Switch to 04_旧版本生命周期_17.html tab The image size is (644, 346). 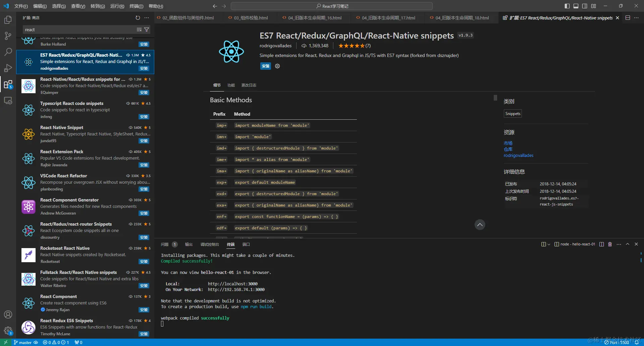tap(388, 18)
